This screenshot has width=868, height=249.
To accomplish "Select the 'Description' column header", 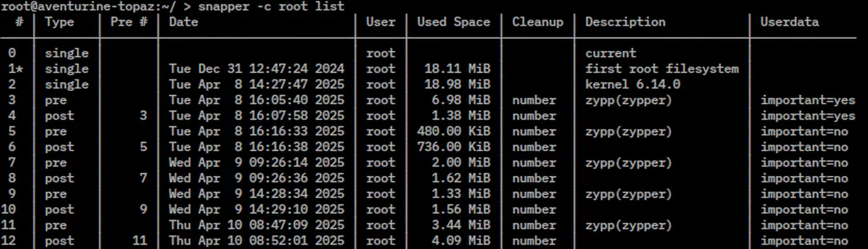I will click(625, 22).
